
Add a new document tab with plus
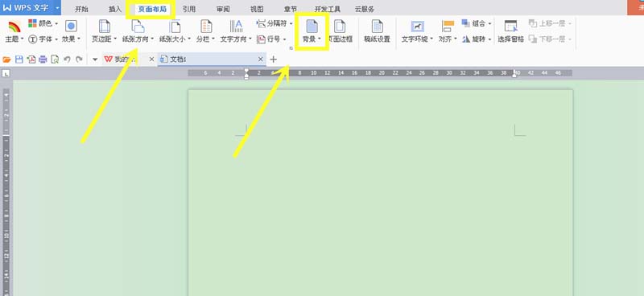coord(273,60)
